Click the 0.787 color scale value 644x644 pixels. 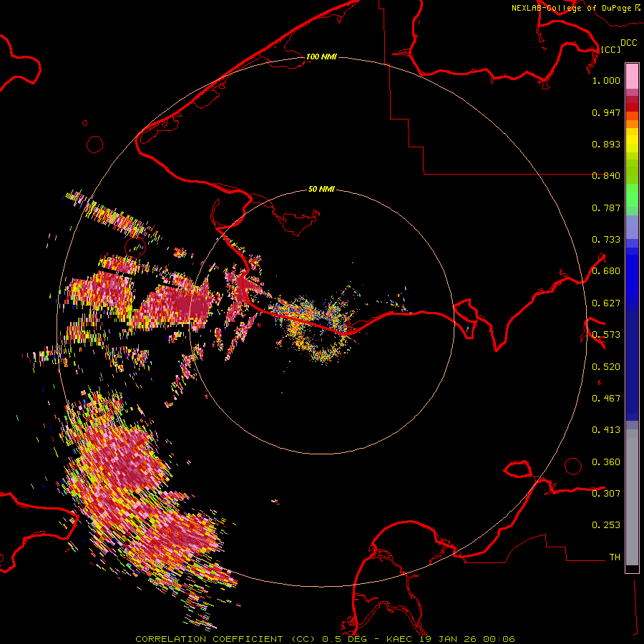coord(606,208)
